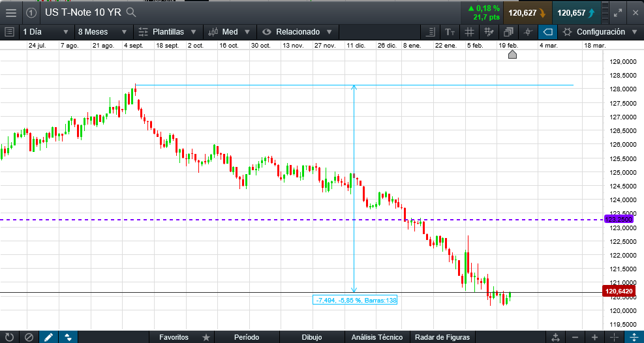644x343 pixels.
Task: Select the measurement label -7,494, -5,85 %, Barras:138
Action: pyautogui.click(x=355, y=301)
